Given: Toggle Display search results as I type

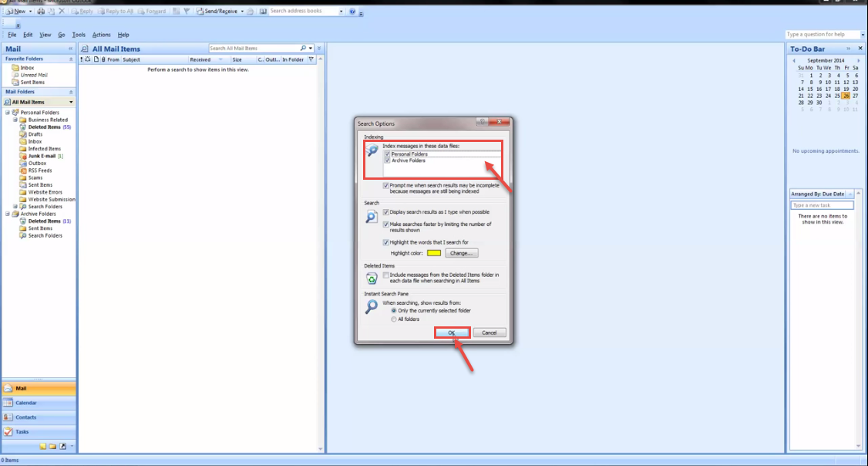Looking at the screenshot, I should pos(386,212).
